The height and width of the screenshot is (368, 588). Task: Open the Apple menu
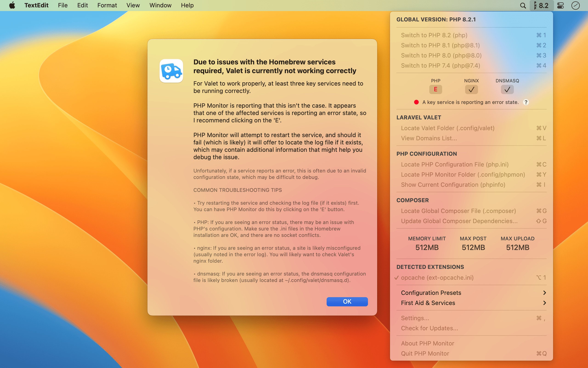pyautogui.click(x=12, y=5)
